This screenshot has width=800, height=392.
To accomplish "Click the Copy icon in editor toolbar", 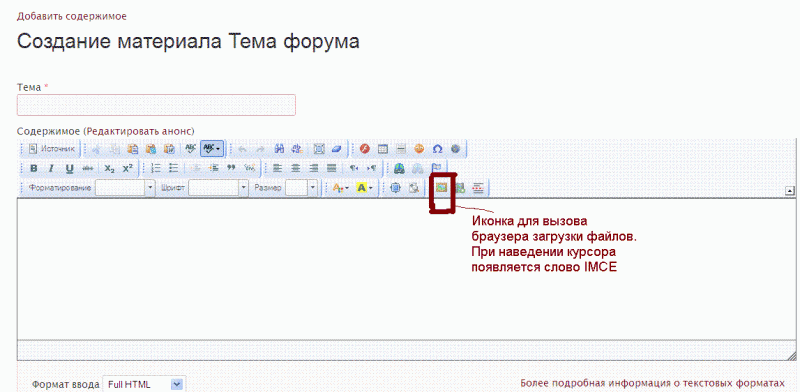I will [x=115, y=149].
